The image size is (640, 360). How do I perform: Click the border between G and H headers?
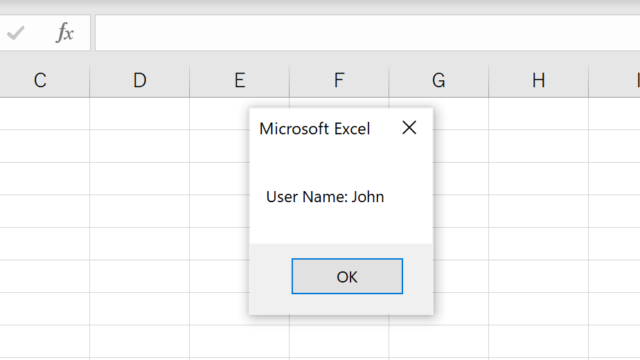489,80
